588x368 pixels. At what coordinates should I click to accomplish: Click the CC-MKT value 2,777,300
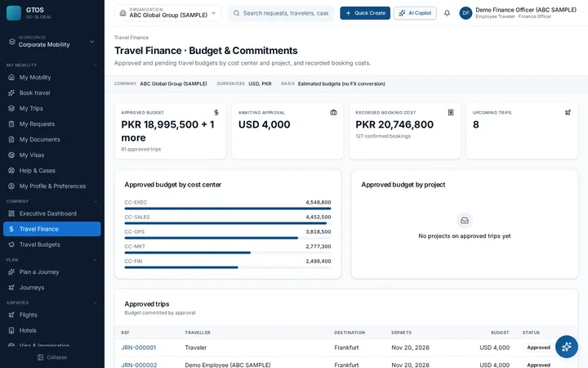coord(318,247)
